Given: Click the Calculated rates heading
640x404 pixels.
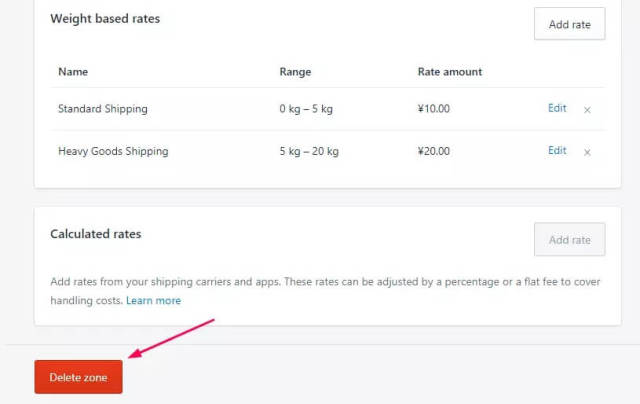Looking at the screenshot, I should 96,234.
